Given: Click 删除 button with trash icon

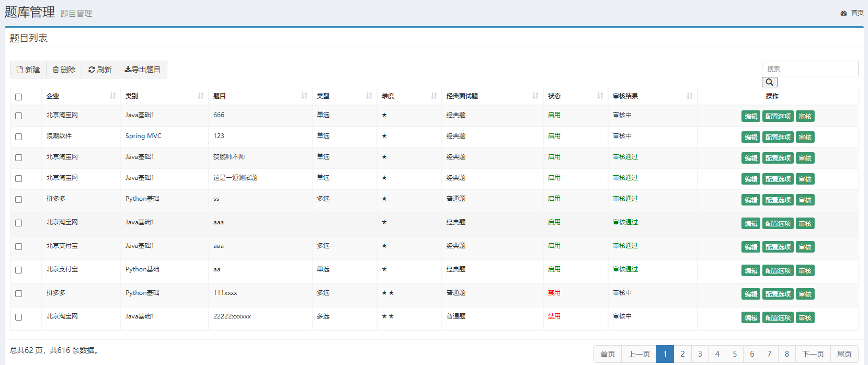Looking at the screenshot, I should click(64, 70).
